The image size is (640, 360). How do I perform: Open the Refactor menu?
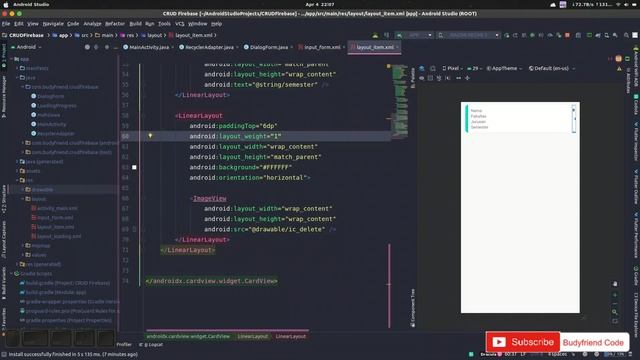click(x=115, y=24)
